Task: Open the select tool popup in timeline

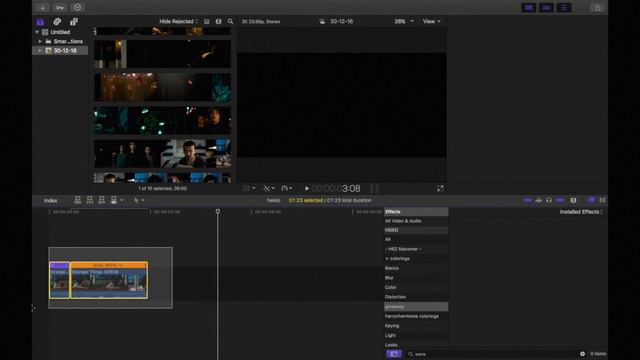Action: [x=139, y=200]
